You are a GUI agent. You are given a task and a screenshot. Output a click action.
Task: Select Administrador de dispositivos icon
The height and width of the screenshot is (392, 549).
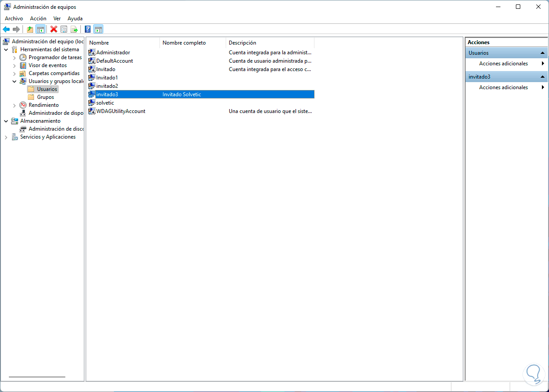(23, 113)
